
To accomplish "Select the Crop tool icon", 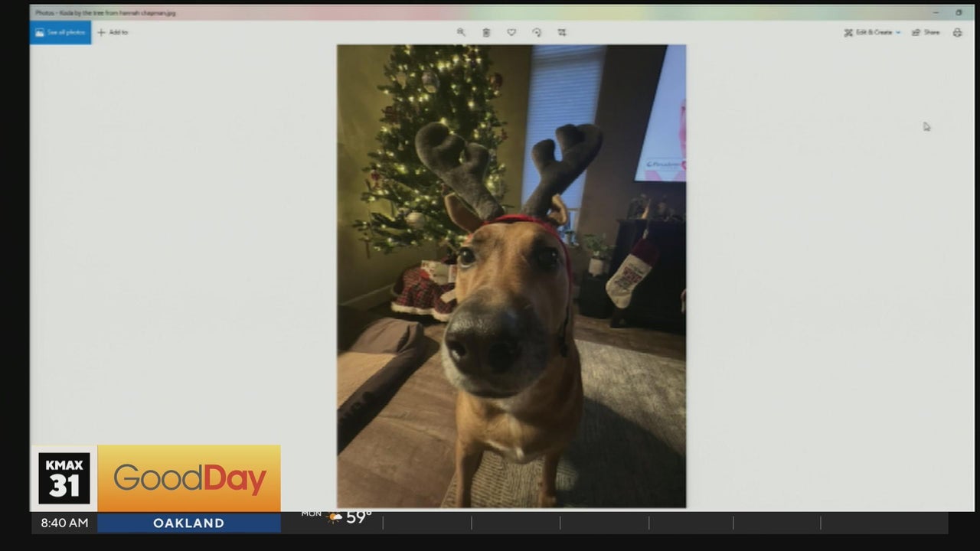I will pos(562,32).
